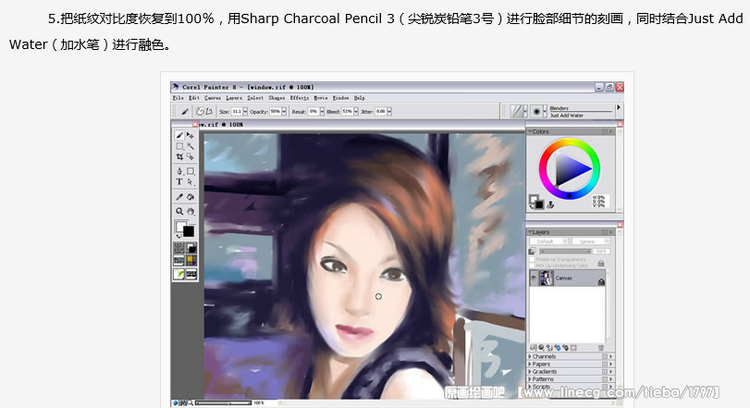Open the Size value dropdown arrow
This screenshot has height=408, width=750.
coord(245,111)
